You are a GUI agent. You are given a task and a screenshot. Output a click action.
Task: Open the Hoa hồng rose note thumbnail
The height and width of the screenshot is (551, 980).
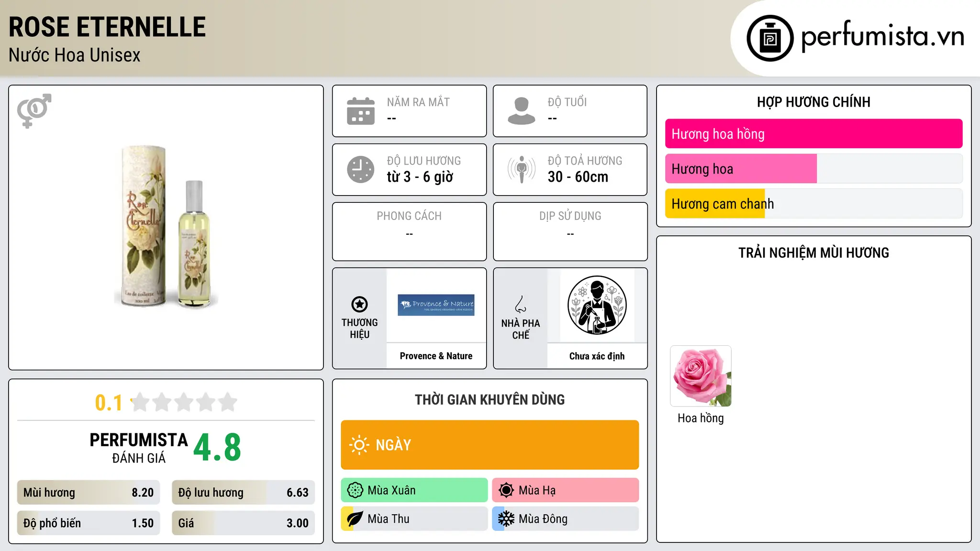[701, 376]
